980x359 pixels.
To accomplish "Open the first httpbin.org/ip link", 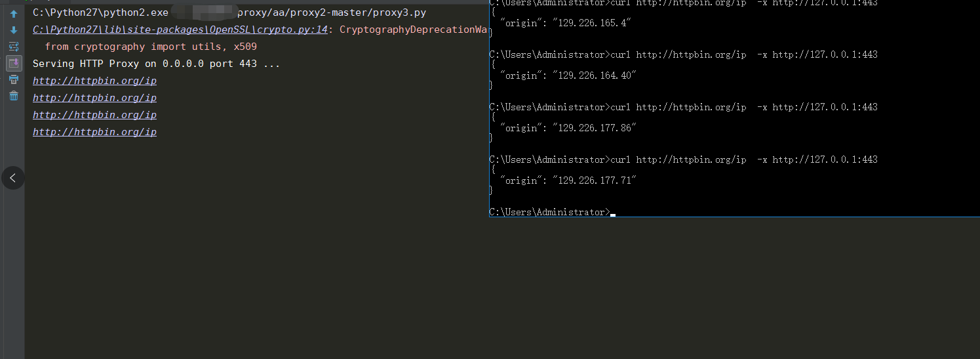I will (94, 81).
